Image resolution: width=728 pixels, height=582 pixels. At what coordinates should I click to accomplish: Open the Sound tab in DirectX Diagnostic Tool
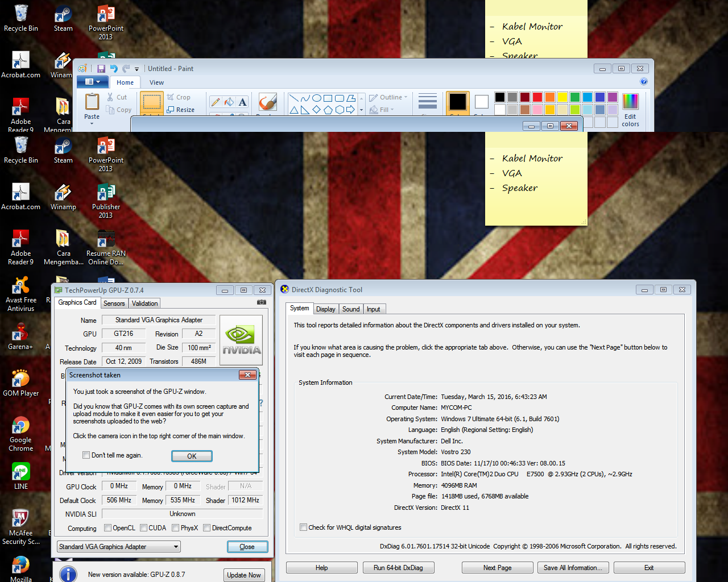point(351,309)
